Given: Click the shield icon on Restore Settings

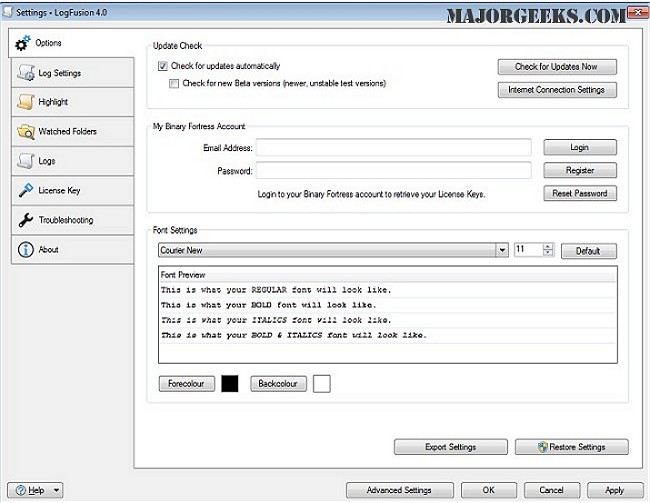Looking at the screenshot, I should [x=542, y=447].
